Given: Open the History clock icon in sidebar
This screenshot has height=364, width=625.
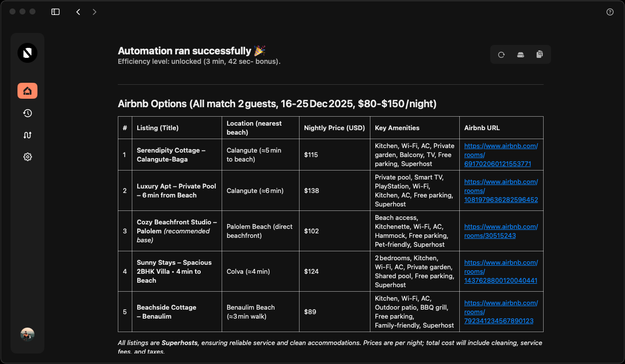Looking at the screenshot, I should (x=27, y=113).
